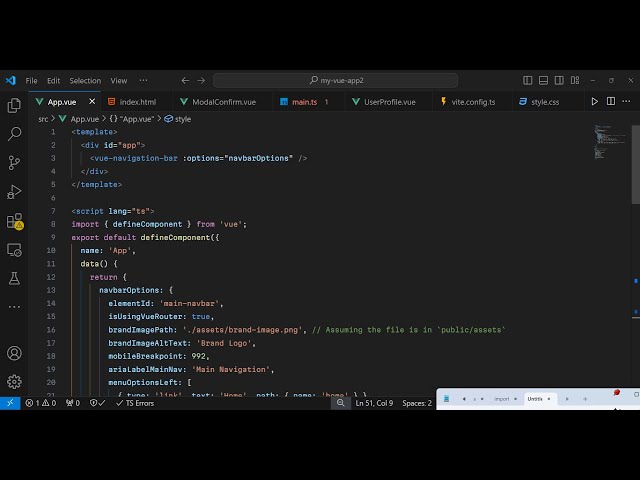Open the Selection menu
Screen dimensions: 640x480
pos(85,80)
